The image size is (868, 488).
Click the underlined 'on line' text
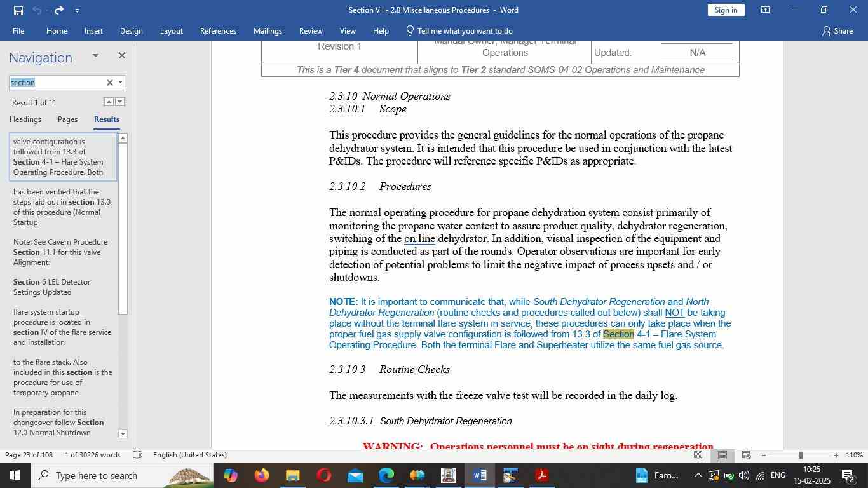(419, 239)
